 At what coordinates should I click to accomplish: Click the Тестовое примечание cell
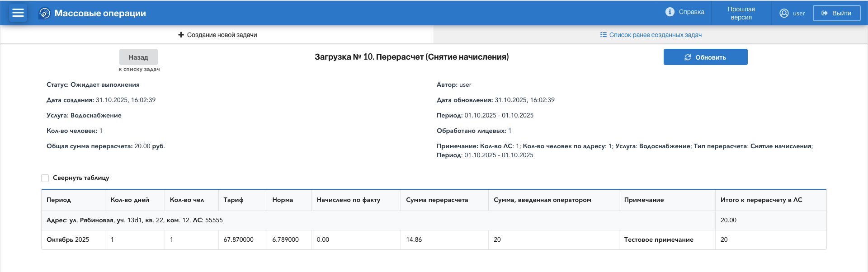[x=658, y=239]
